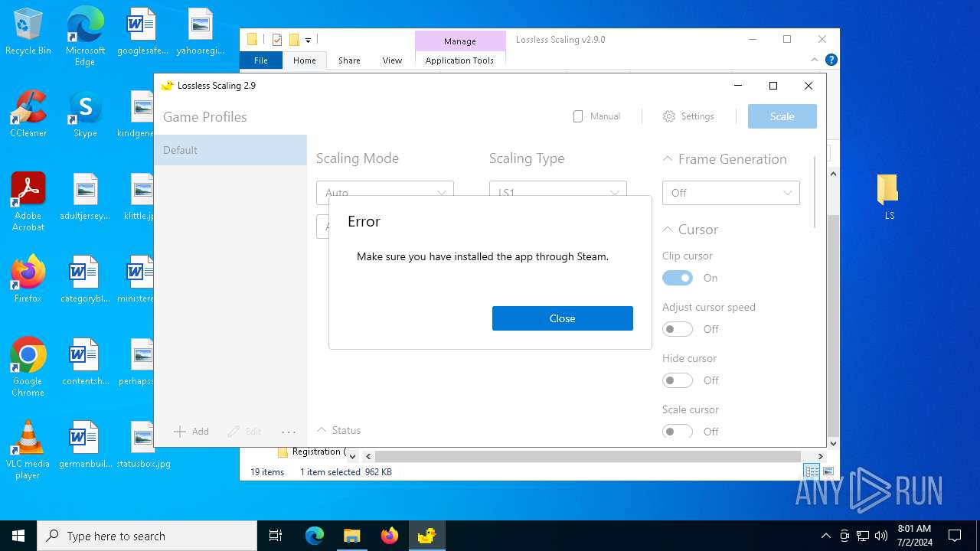Edit the selected game profile
The height and width of the screenshot is (551, 980).
coord(245,432)
